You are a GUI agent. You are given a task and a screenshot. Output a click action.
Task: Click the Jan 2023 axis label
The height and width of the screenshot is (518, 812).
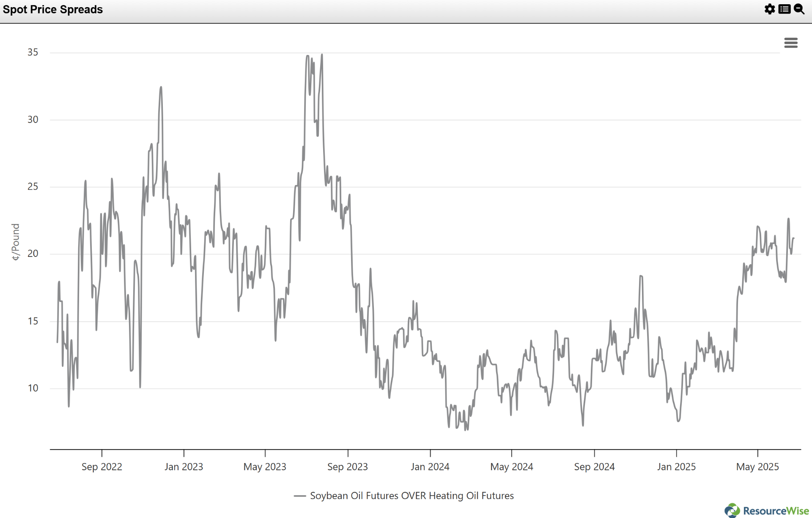(x=184, y=467)
